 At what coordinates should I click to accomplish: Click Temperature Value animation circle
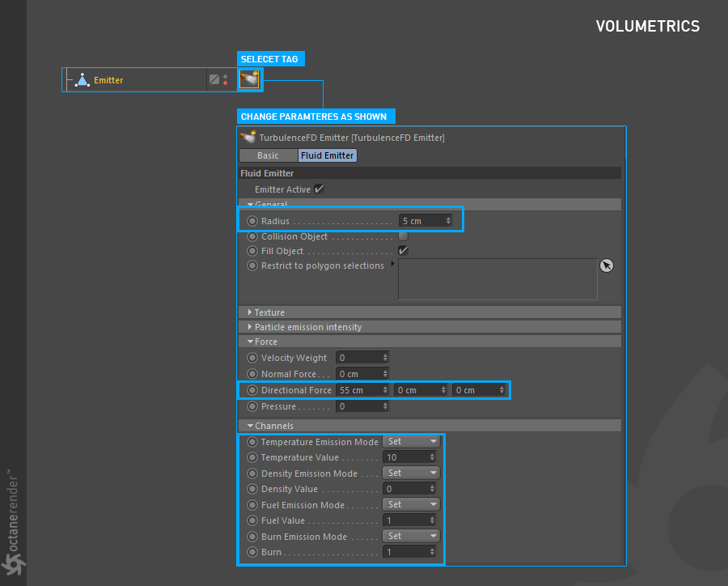click(x=252, y=457)
